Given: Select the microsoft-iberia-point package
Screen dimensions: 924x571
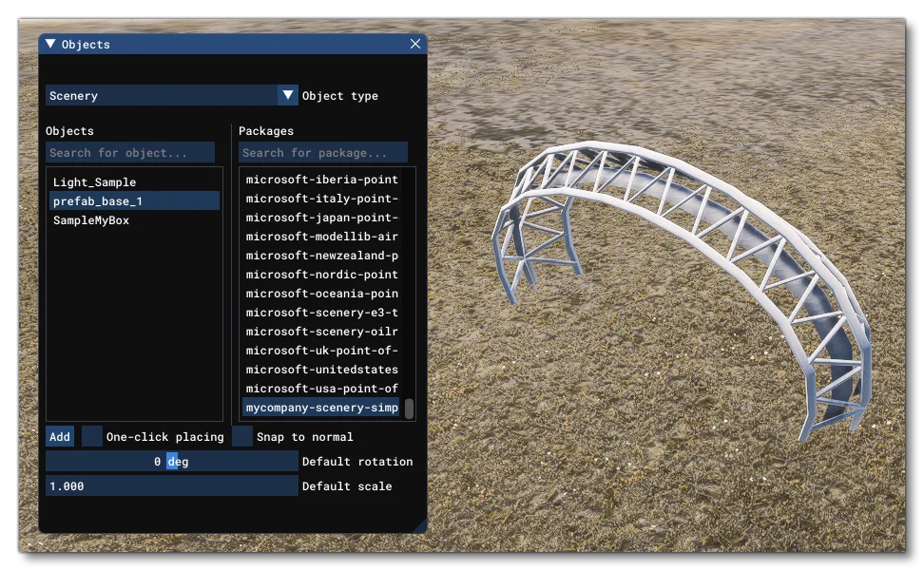Looking at the screenshot, I should [x=321, y=180].
